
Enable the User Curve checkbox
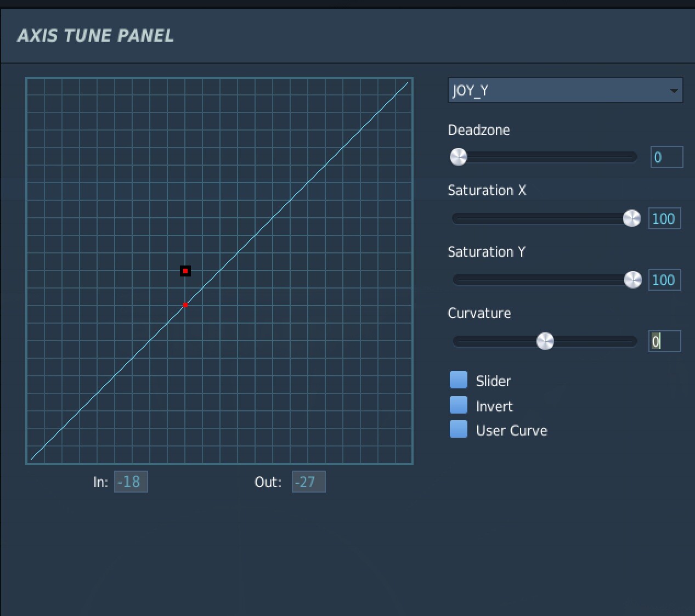coord(459,429)
